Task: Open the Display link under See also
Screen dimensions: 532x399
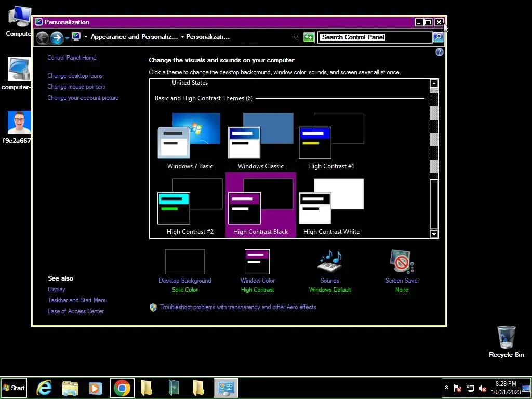Action: click(x=56, y=289)
